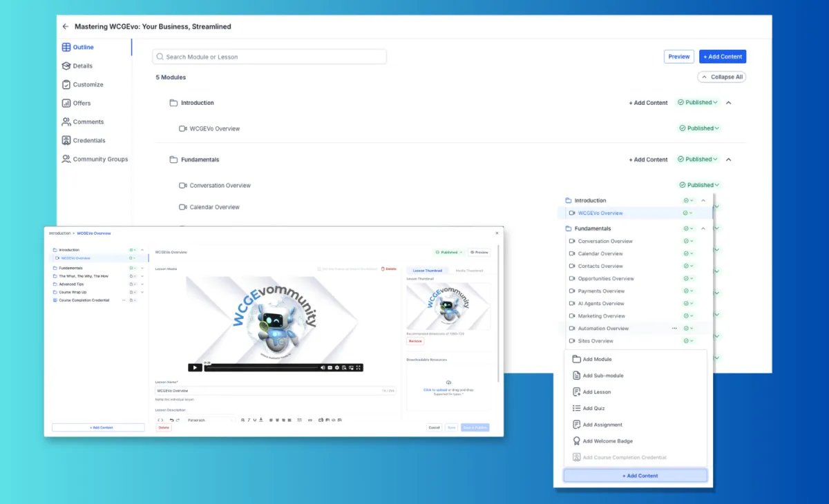Click the Calendar Overview video icon in main outline
The image size is (829, 504).
(x=183, y=207)
